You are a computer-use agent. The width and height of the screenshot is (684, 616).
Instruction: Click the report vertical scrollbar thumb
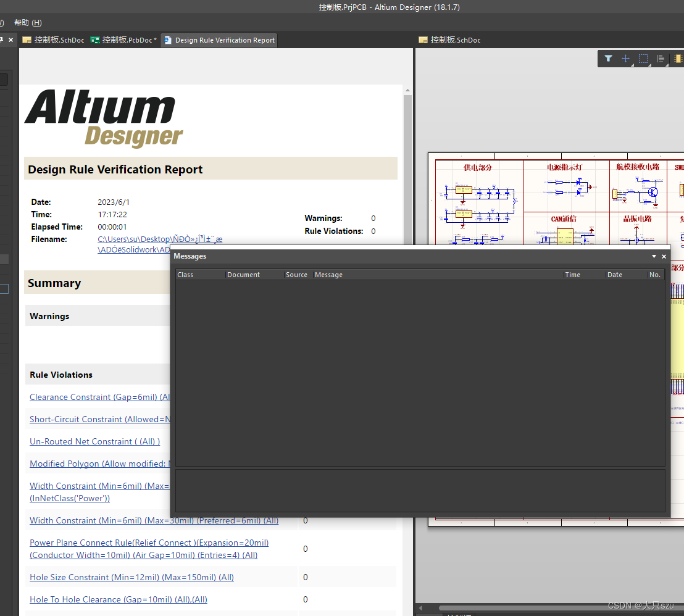pos(407,169)
